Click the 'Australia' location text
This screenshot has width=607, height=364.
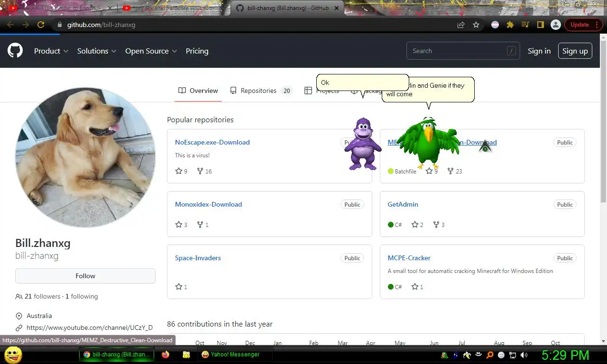click(x=39, y=316)
